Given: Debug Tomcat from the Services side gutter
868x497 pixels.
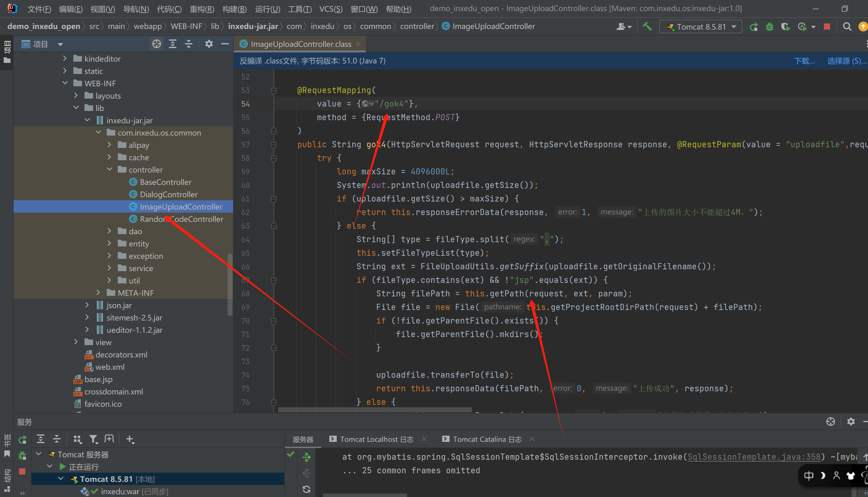Looking at the screenshot, I should pyautogui.click(x=22, y=455).
